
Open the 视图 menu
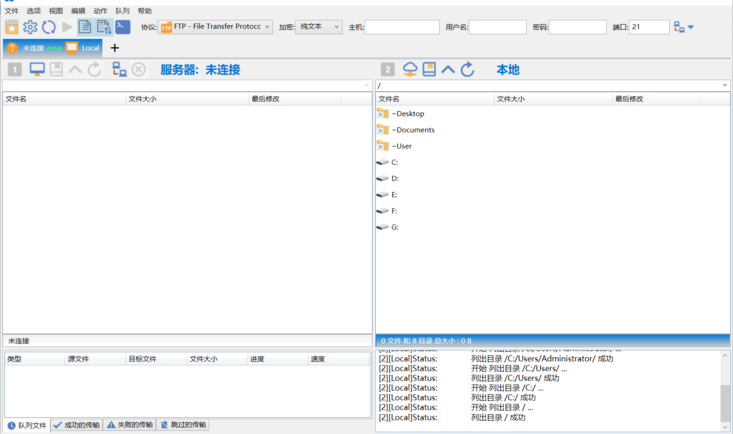pos(56,10)
